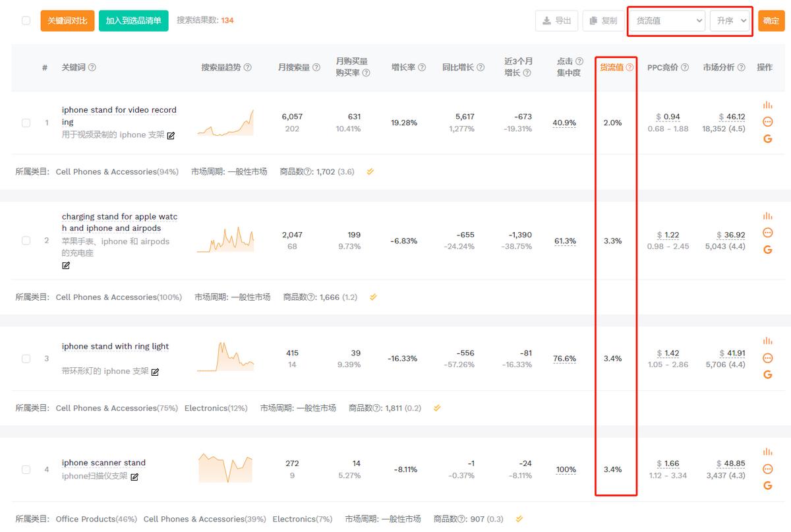Screen dimensions: 791x532
Task: Open the 货流值 sort-field dropdown
Action: pos(666,20)
